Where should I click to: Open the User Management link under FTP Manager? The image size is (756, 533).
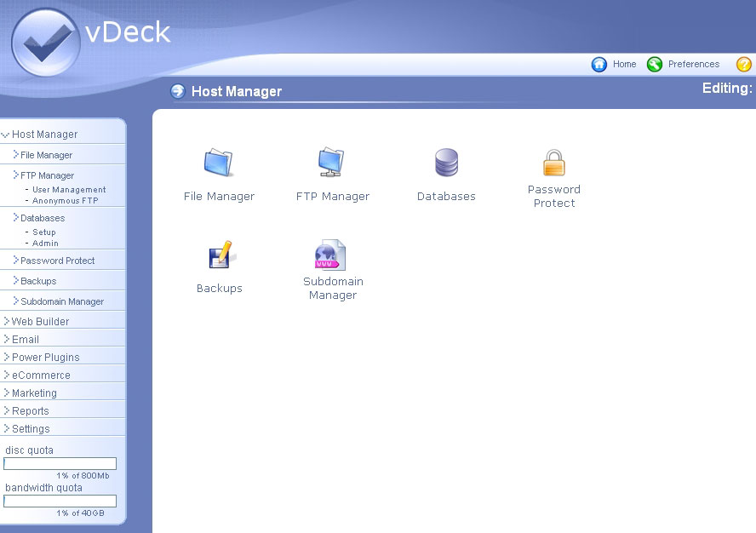tap(69, 190)
